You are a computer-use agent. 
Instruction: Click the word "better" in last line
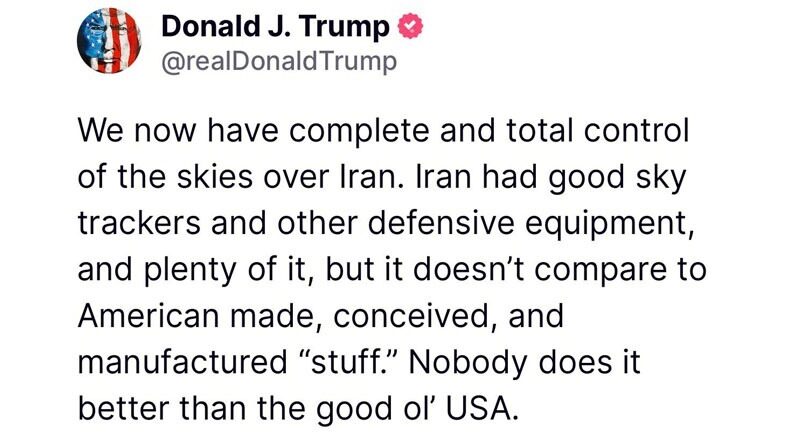pos(123,409)
